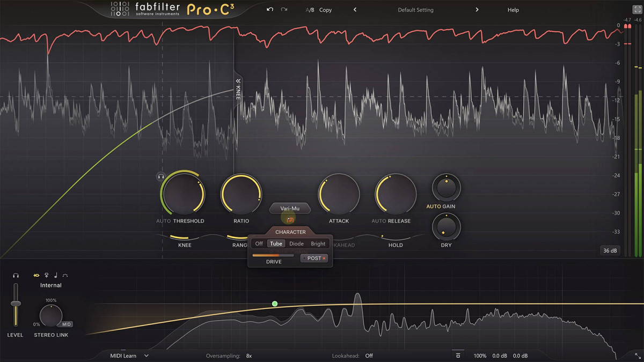The image size is (644, 362).
Task: Click the microphone-shaped side-chain source icon
Action: pos(47,275)
